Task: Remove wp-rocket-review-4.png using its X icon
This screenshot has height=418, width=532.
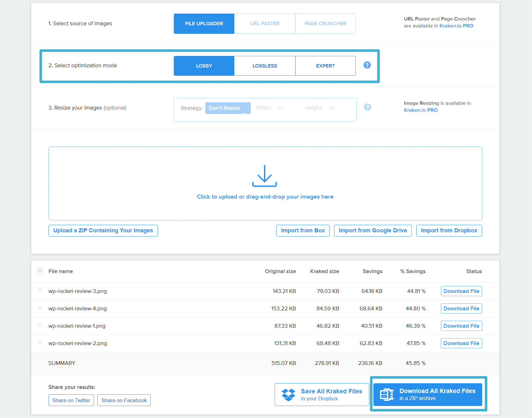Action: [x=40, y=308]
